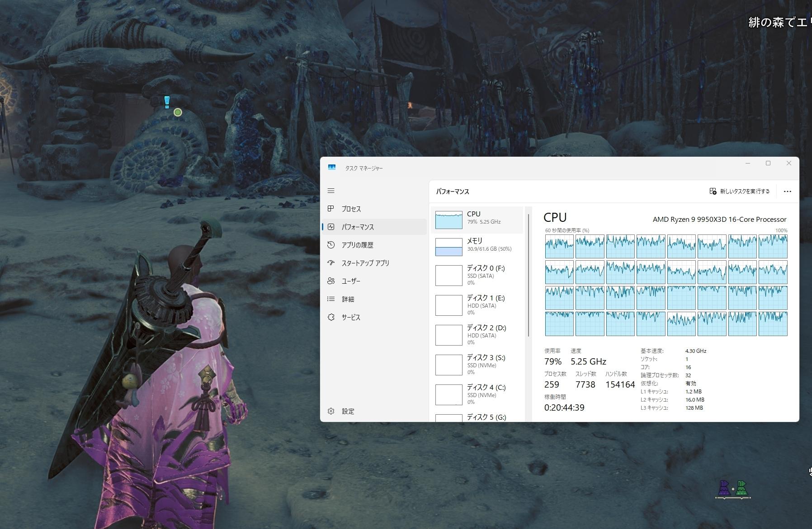Switch to アプリの履歴 page
The image size is (812, 529).
tap(374, 245)
